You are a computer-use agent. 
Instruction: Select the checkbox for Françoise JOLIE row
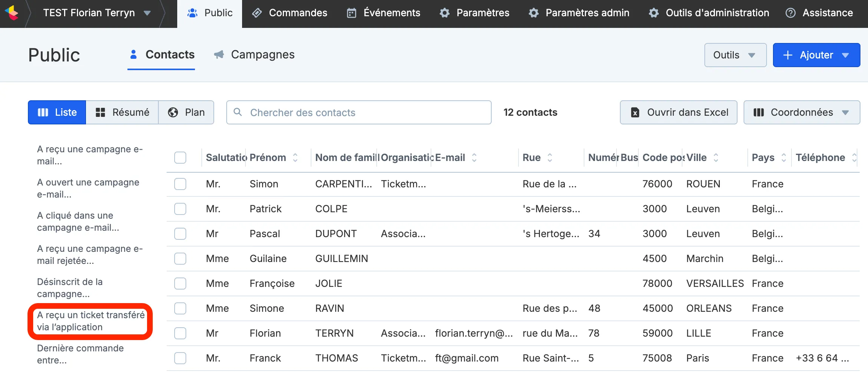click(180, 284)
